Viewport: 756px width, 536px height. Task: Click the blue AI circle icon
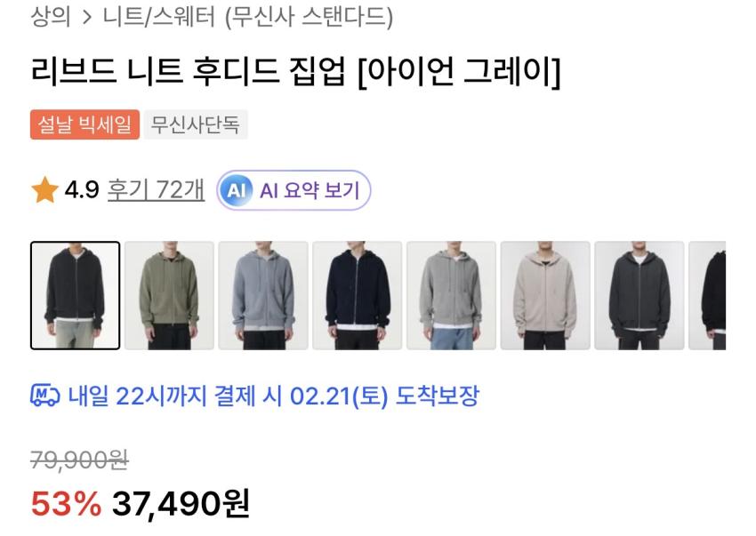click(x=236, y=190)
